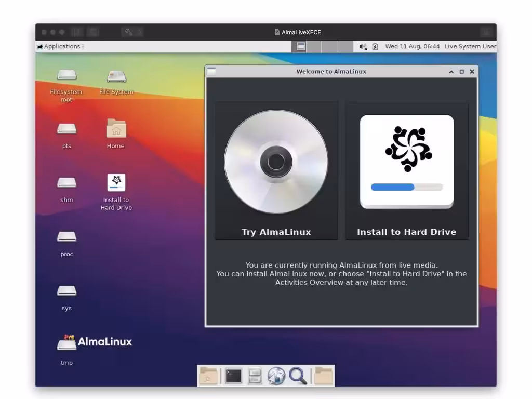This screenshot has height=399, width=532.
Task: Click Install to Hard Drive in Welcome window
Action: 406,170
